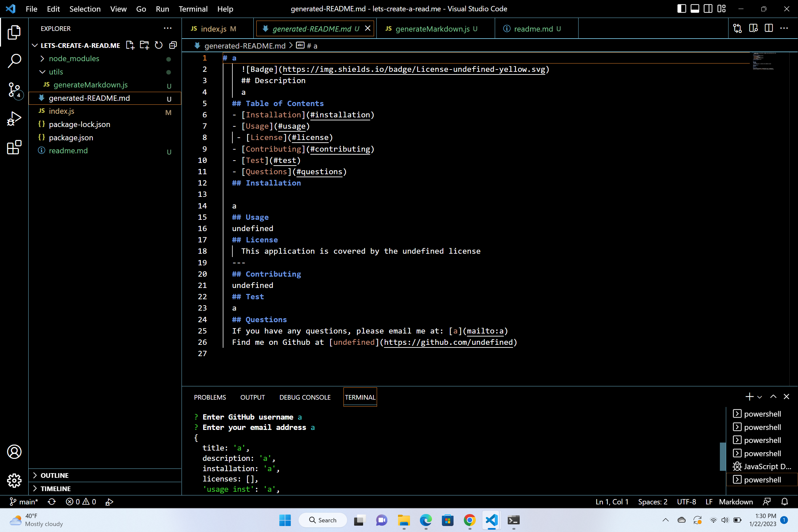The width and height of the screenshot is (798, 532).
Task: Click the Markdown language mode in status bar
Action: 736,502
